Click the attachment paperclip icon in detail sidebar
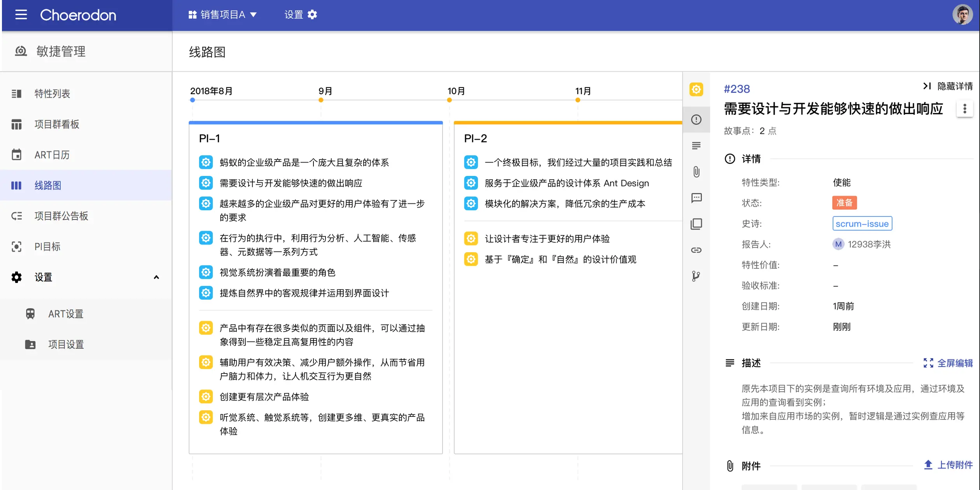 click(696, 172)
